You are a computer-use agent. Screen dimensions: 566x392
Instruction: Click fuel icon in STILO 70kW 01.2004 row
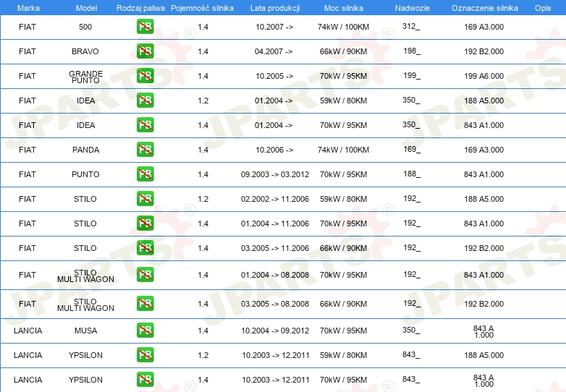pos(145,223)
